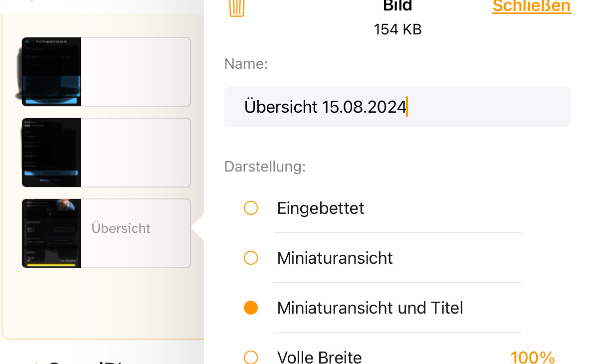Open the third thumbnail beside Übersicht
Image resolution: width=591 pixels, height=364 pixels.
[x=51, y=233]
